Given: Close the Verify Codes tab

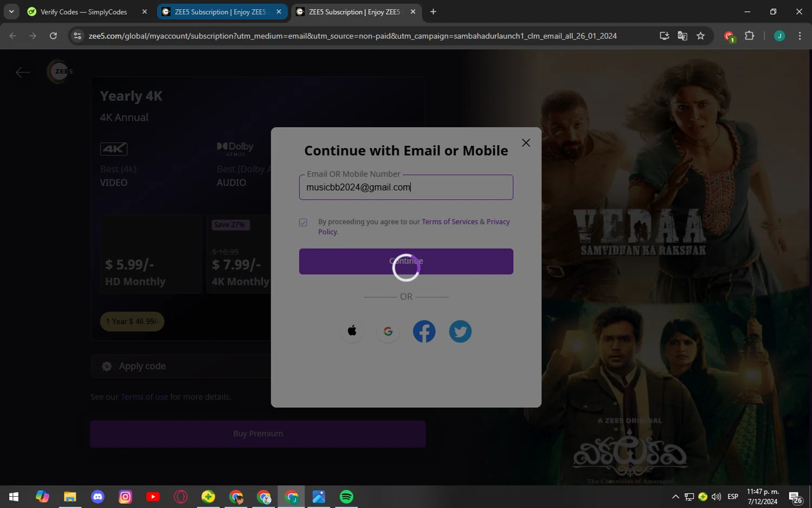Looking at the screenshot, I should [145, 12].
